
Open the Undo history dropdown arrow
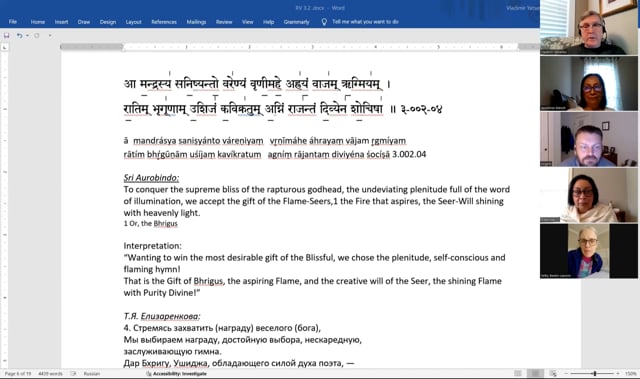(27, 35)
